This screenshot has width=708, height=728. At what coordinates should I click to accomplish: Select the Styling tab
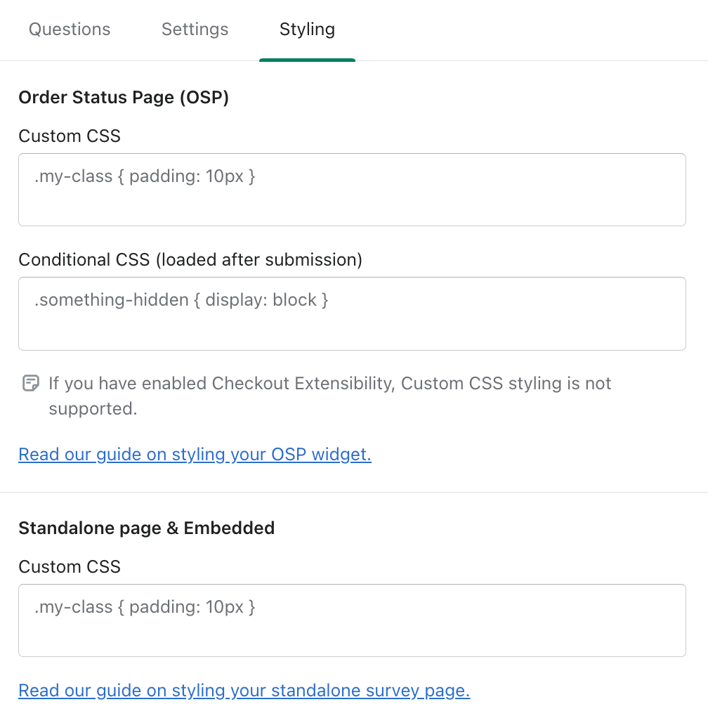[307, 30]
